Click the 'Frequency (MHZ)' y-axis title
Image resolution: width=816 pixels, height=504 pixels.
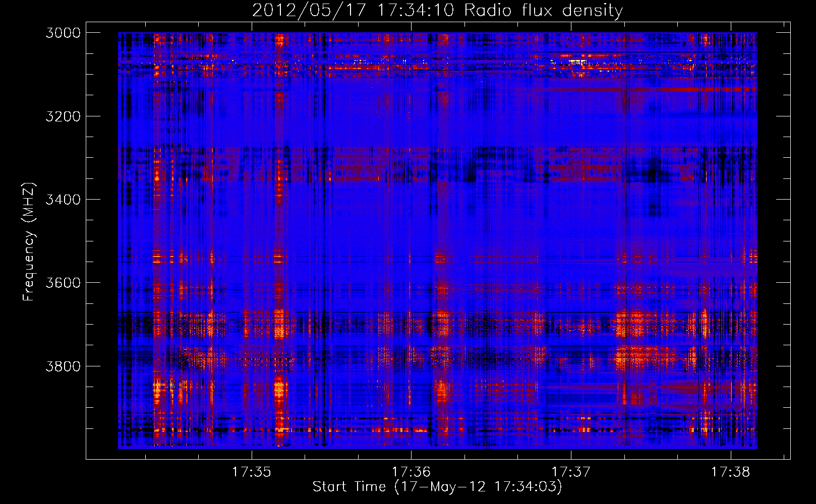coord(29,242)
